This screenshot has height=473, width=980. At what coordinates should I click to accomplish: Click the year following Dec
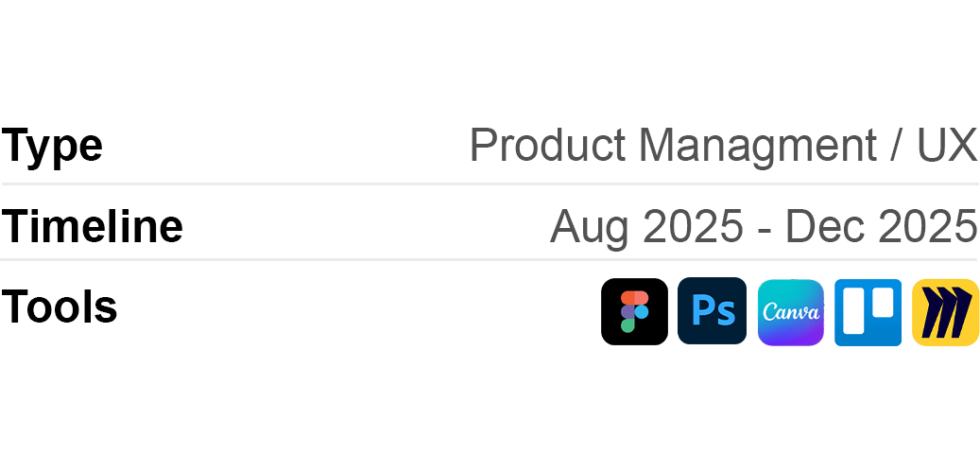tap(927, 227)
